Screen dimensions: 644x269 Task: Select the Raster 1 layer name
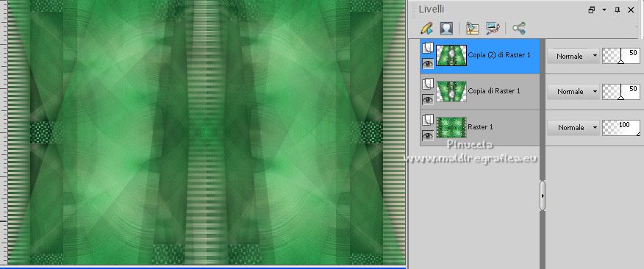(480, 127)
